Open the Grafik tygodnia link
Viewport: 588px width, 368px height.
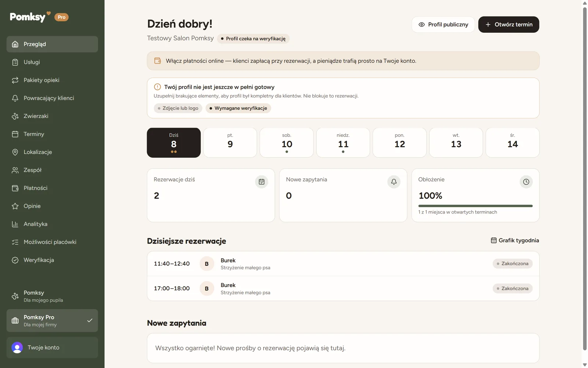(x=515, y=240)
